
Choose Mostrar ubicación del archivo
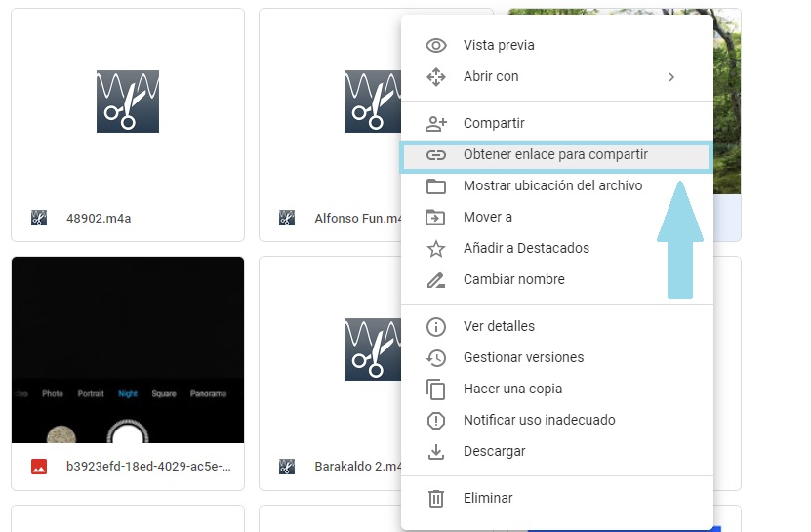click(557, 185)
